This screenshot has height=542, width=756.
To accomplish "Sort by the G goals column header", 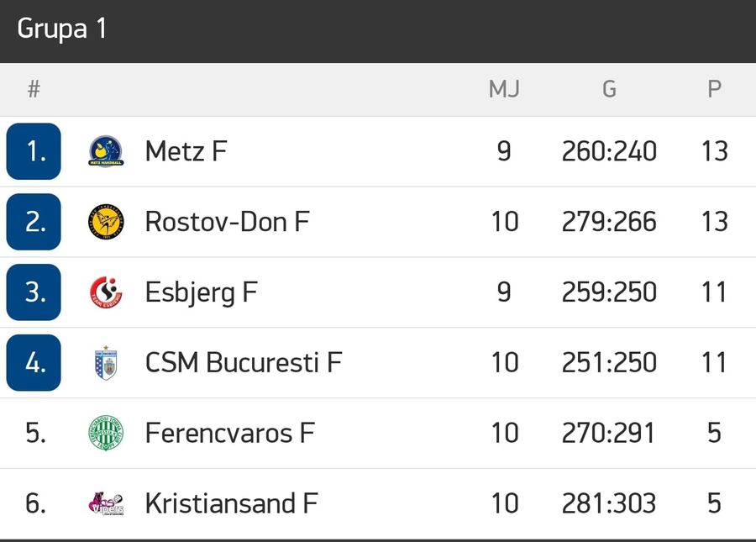I will pos(610,89).
